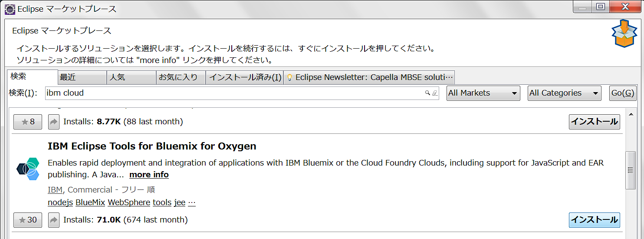Clear the search text with the eraser icon
This screenshot has height=239, width=644.
point(435,93)
